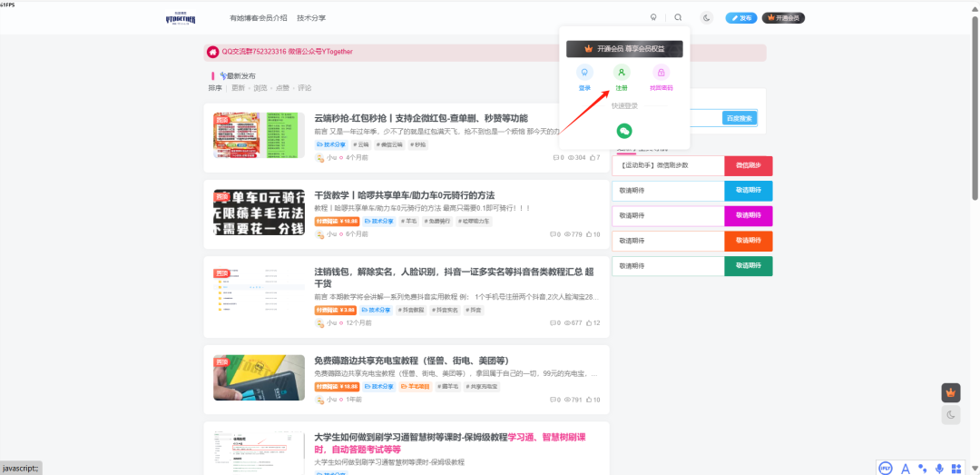Click the #微信云端 tag
980x475 pixels.
390,144
